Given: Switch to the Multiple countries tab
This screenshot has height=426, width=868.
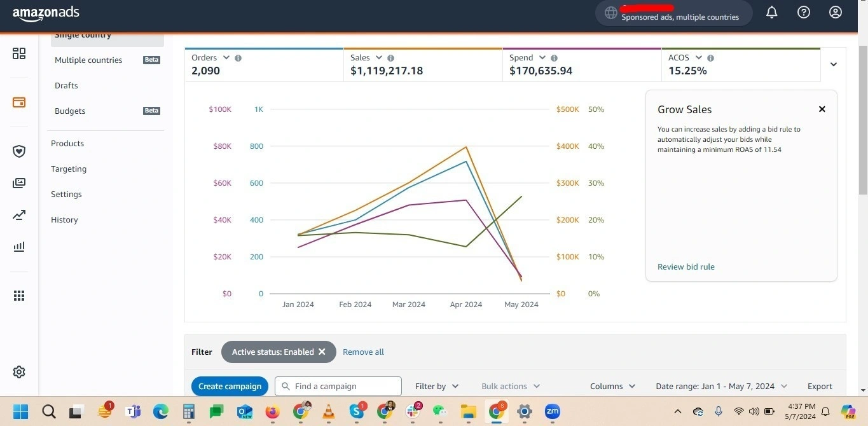Looking at the screenshot, I should click(x=88, y=60).
